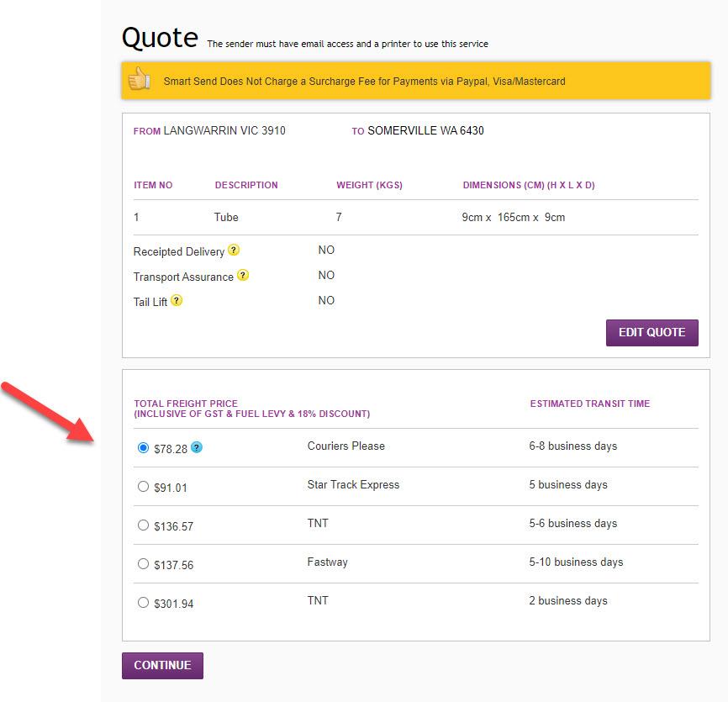Screen dimensions: 728x702
Task: Click the 'sender must have email access' note
Action: 348,44
